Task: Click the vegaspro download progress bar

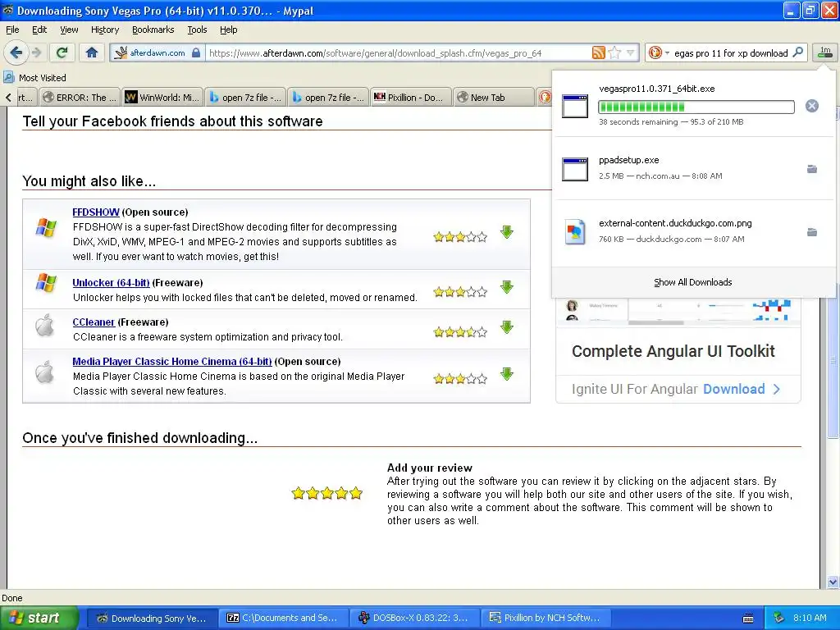Action: tap(696, 107)
